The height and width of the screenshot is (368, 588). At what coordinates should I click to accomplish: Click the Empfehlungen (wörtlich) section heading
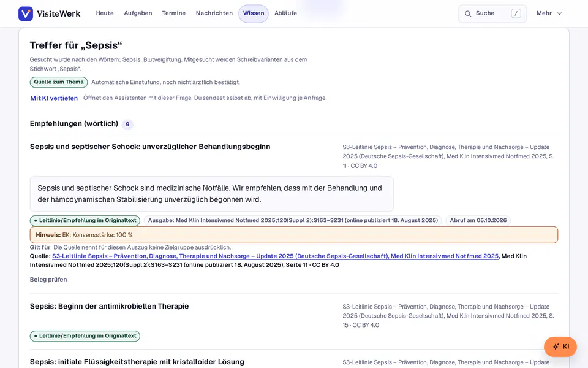[x=74, y=123]
